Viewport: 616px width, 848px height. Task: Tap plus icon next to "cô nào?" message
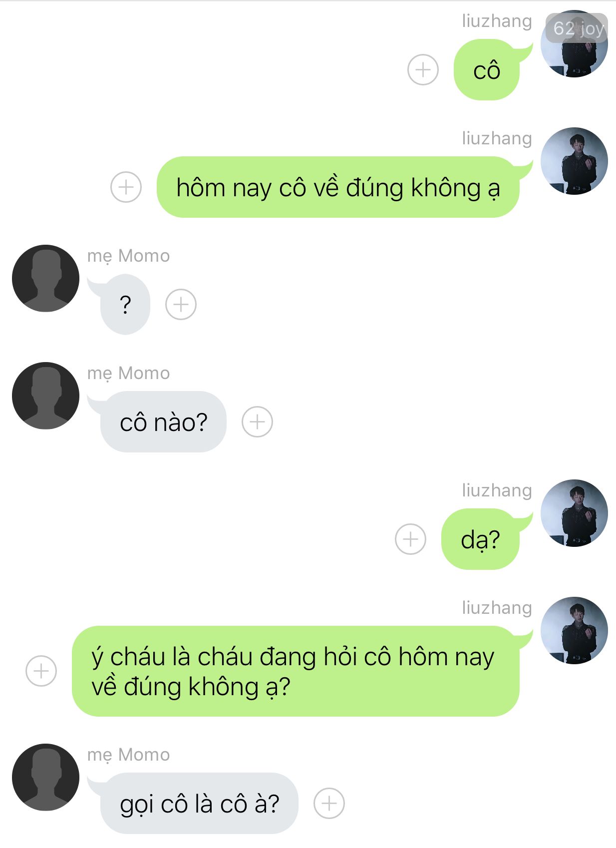(257, 422)
